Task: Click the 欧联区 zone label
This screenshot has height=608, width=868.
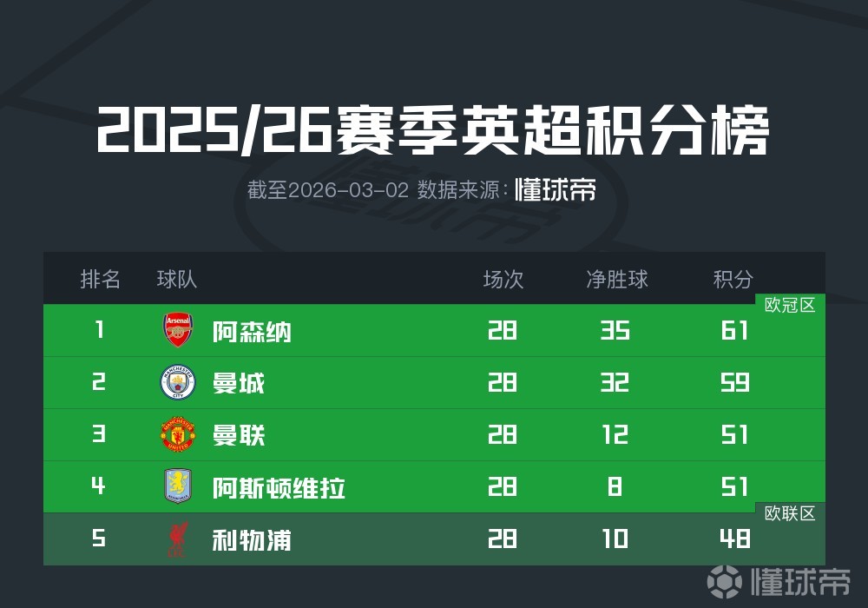Action: (790, 513)
